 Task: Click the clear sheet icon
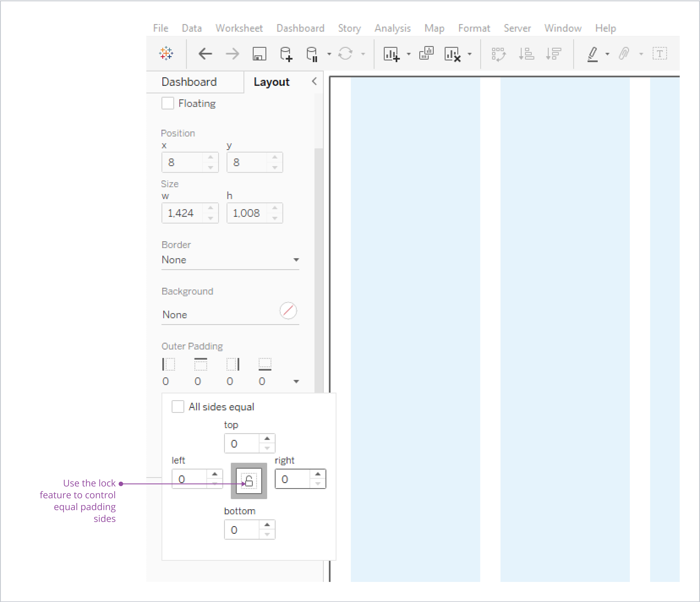pos(453,54)
